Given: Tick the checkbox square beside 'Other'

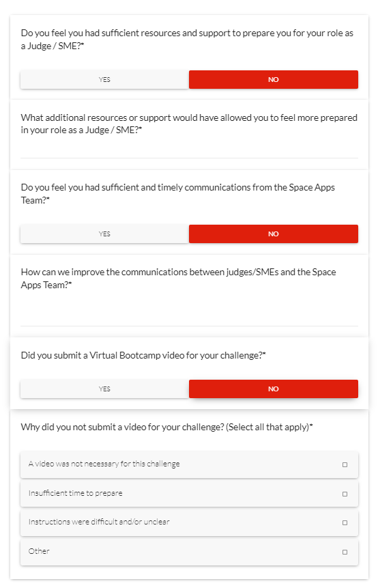Looking at the screenshot, I should click(x=345, y=552).
